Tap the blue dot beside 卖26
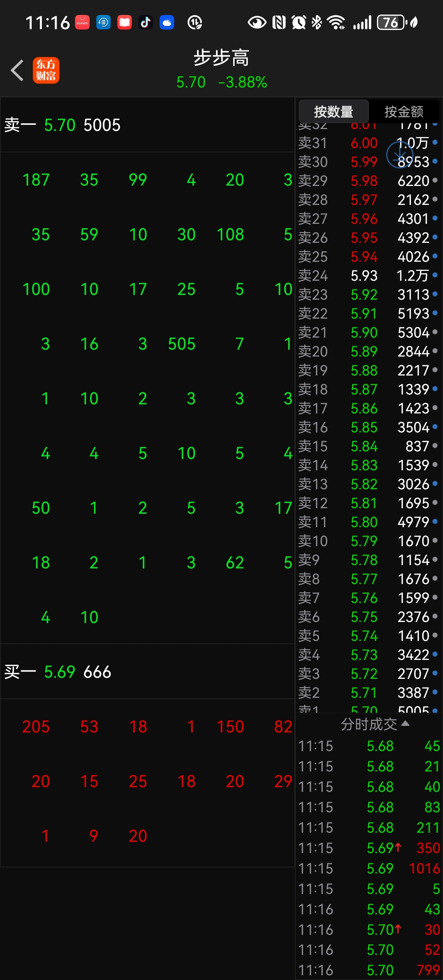 [x=435, y=237]
